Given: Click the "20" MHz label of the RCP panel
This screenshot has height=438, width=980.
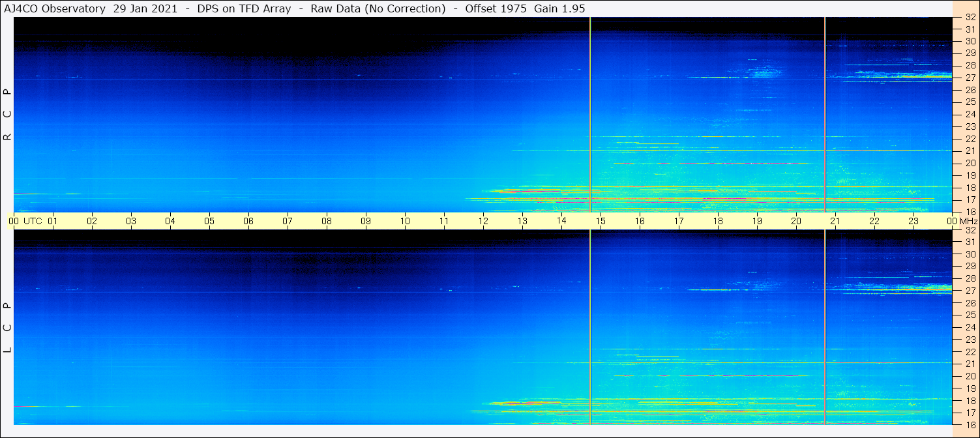Looking at the screenshot, I should point(970,163).
